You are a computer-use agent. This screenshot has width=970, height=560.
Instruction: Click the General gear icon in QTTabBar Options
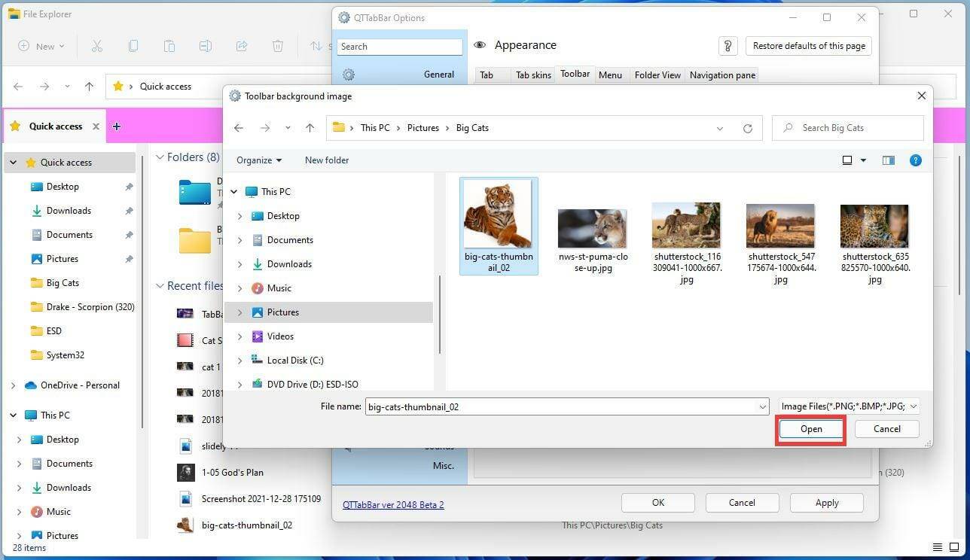pos(348,74)
